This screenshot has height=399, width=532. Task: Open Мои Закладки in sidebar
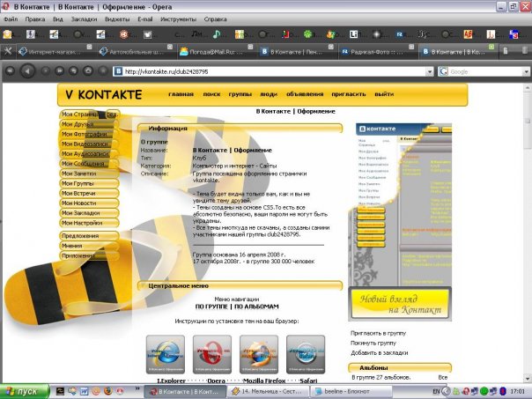[x=89, y=213]
